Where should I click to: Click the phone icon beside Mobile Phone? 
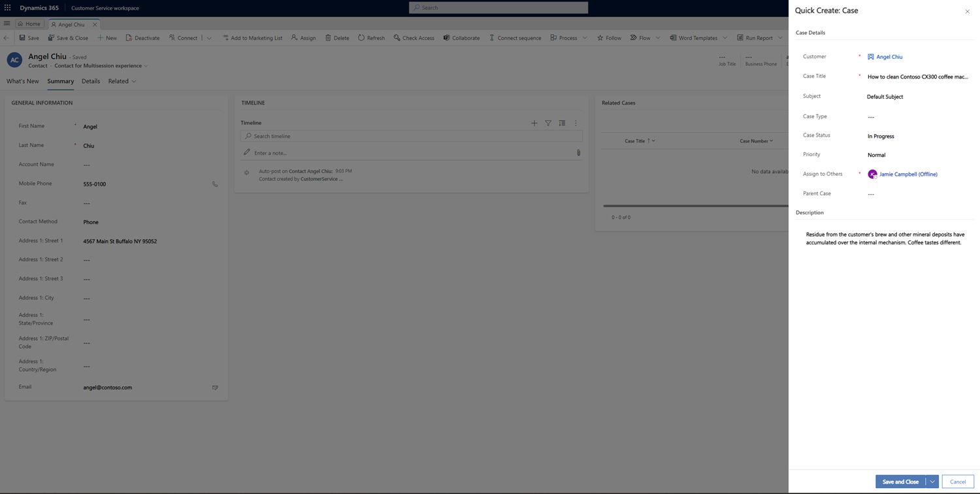click(215, 184)
